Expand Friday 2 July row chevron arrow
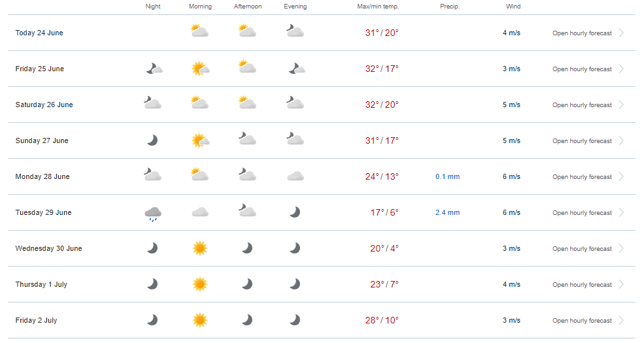Image resolution: width=644 pixels, height=343 pixels. tap(621, 320)
